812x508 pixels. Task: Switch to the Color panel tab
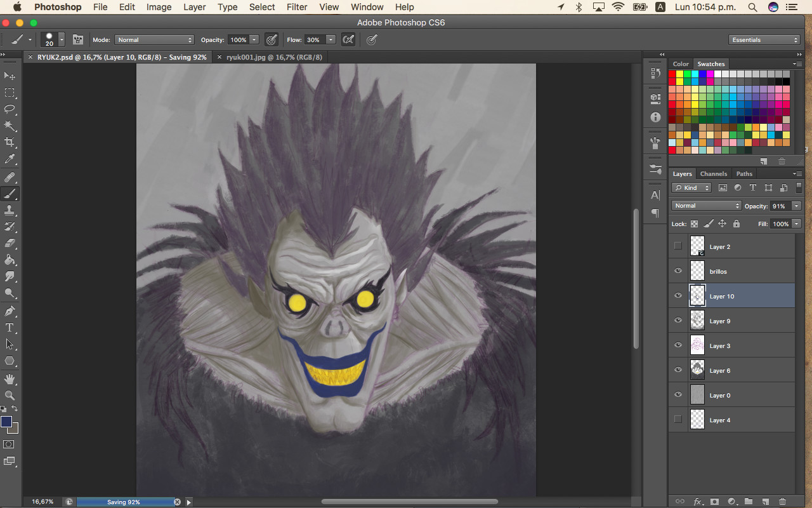[x=681, y=64]
